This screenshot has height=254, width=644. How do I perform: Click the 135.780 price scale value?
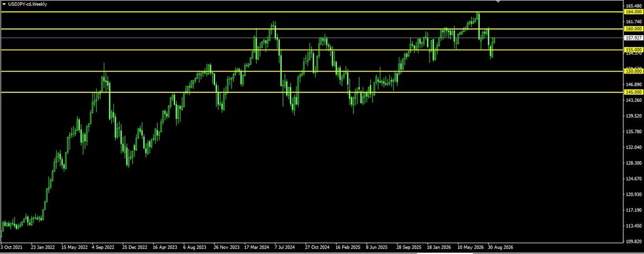pyautogui.click(x=634, y=131)
